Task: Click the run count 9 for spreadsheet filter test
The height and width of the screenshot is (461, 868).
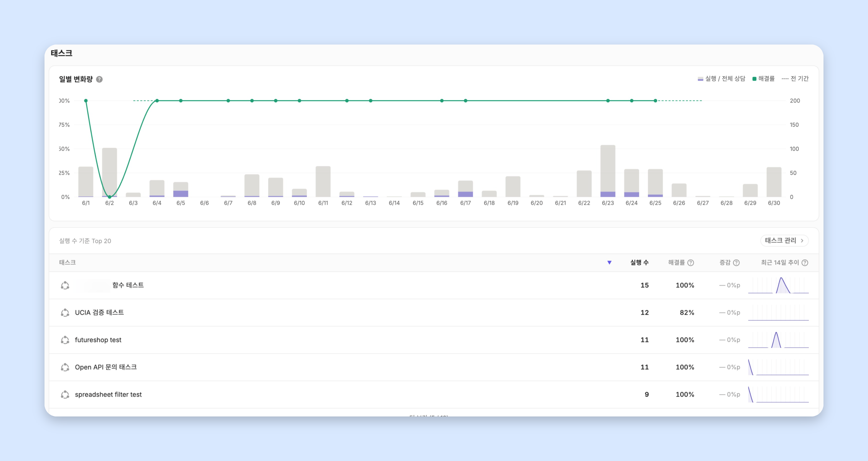Action: 647,394
